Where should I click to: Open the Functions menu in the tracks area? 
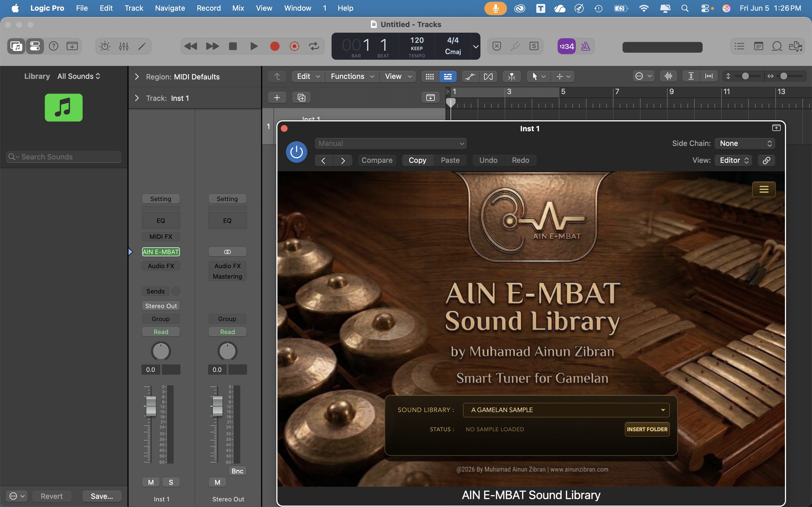352,76
